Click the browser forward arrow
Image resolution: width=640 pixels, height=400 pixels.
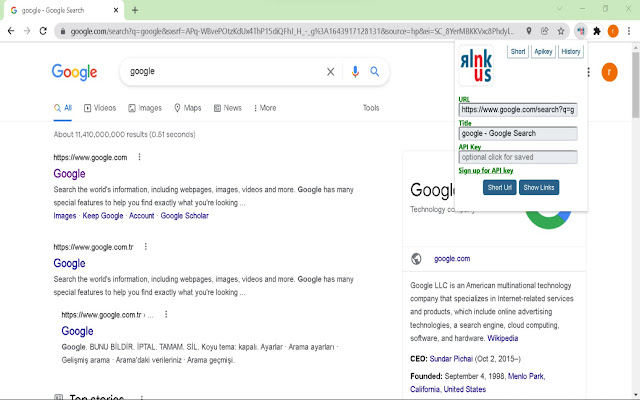[27, 31]
